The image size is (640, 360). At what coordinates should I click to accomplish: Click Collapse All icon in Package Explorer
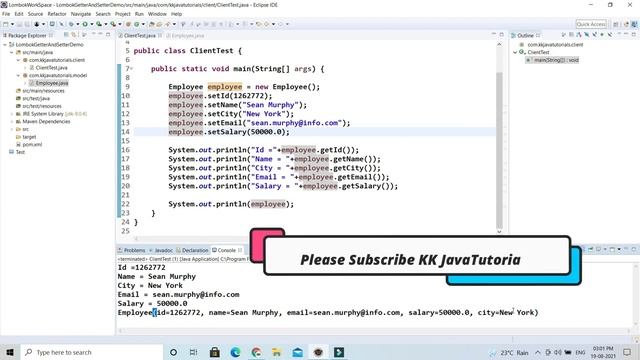(66, 35)
